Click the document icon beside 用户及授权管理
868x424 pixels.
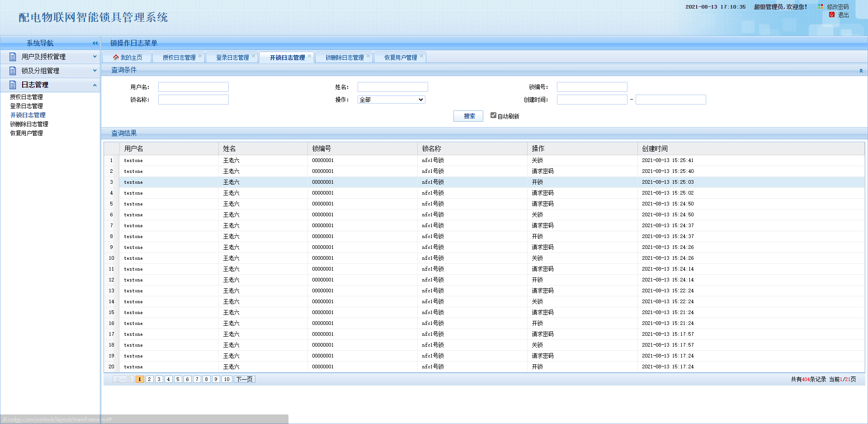click(13, 57)
